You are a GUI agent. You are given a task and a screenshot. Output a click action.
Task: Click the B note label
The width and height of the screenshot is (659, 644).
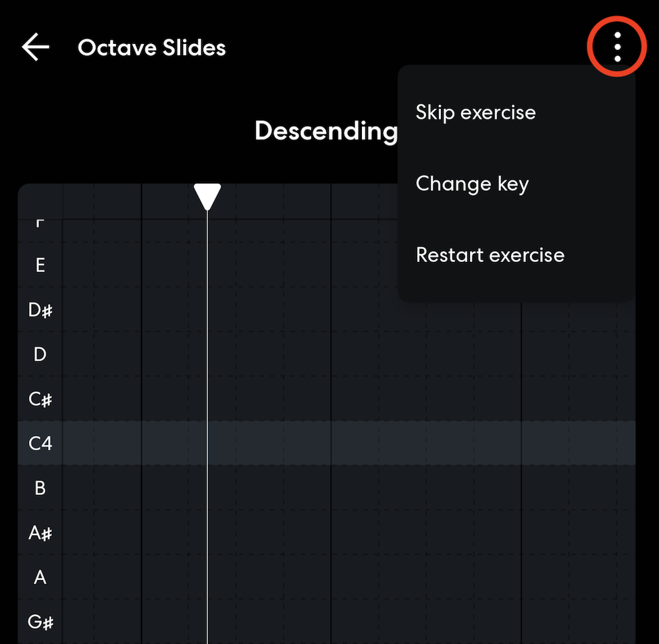(40, 488)
